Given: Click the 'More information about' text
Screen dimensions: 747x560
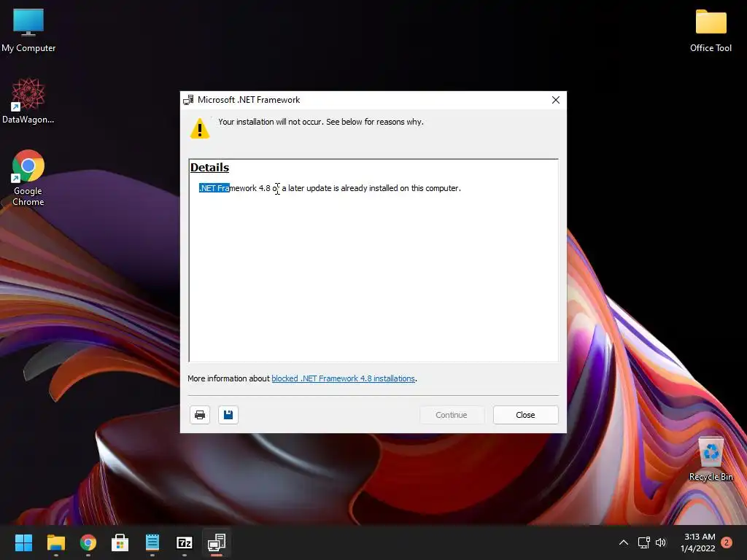Looking at the screenshot, I should (228, 378).
